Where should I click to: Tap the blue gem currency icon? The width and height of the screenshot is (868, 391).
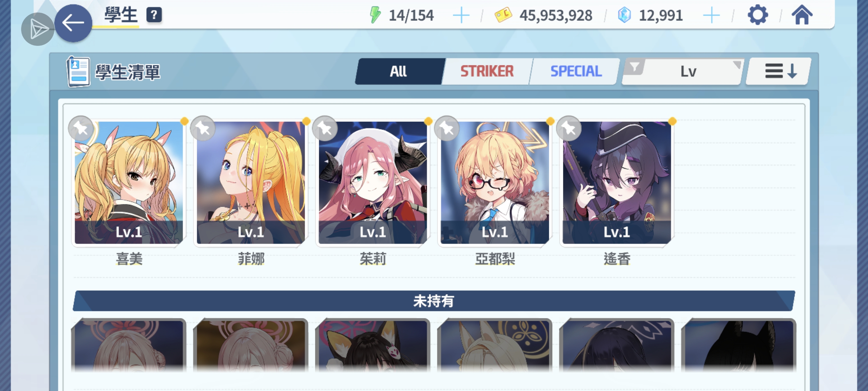click(x=624, y=15)
